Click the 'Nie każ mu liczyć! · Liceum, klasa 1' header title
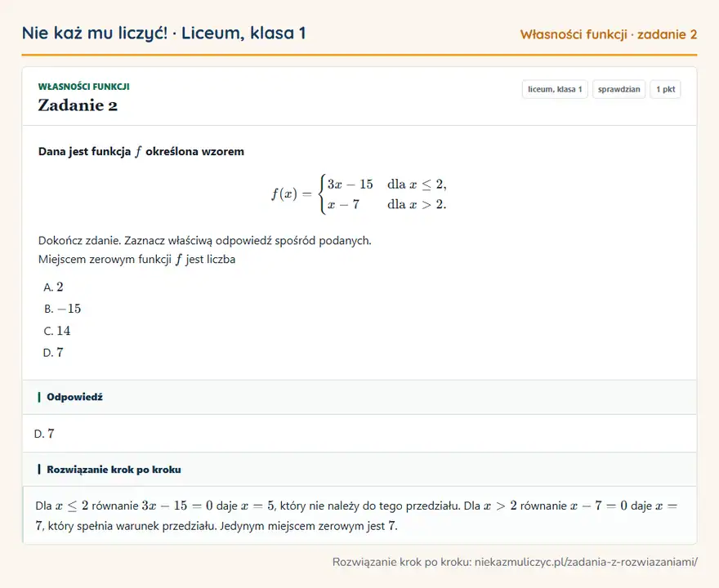This screenshot has width=719, height=588. [x=163, y=33]
